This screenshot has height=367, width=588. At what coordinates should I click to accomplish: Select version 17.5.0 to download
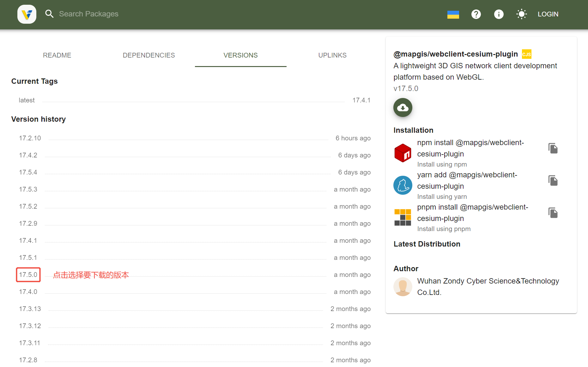28,275
